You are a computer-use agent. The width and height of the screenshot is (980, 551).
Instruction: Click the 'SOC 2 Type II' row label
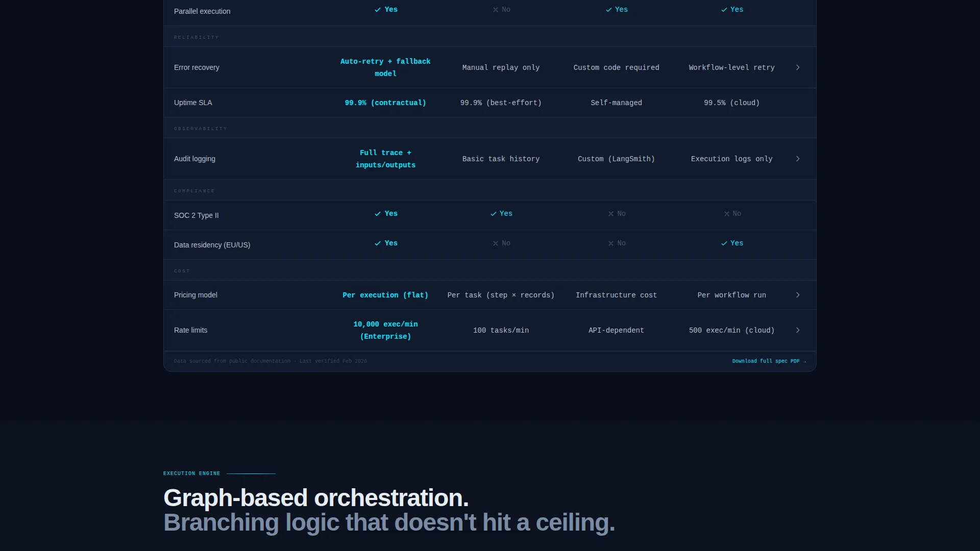(196, 215)
